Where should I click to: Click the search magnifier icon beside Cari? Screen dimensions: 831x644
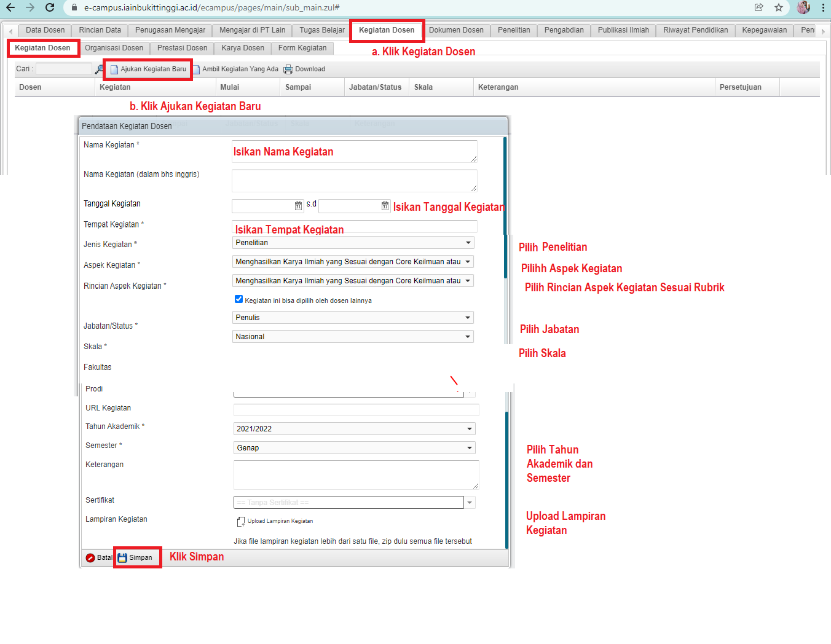(x=99, y=69)
